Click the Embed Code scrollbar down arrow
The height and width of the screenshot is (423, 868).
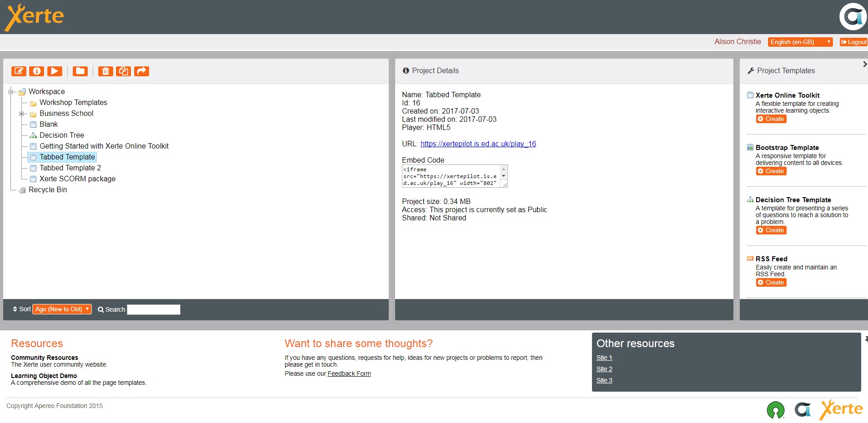coord(503,176)
